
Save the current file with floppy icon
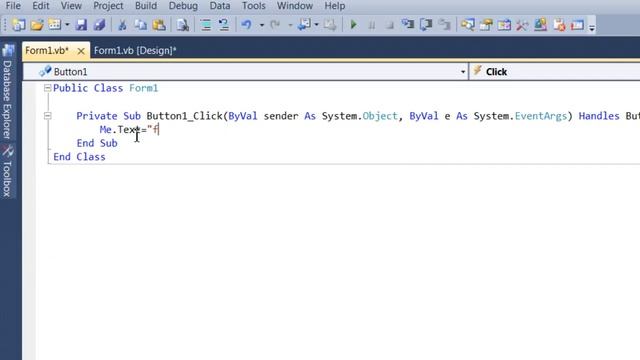81,25
